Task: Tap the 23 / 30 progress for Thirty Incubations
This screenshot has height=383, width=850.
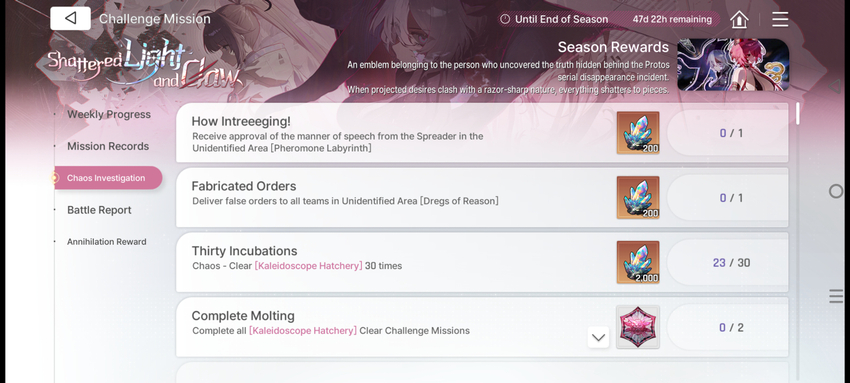Action: point(731,263)
